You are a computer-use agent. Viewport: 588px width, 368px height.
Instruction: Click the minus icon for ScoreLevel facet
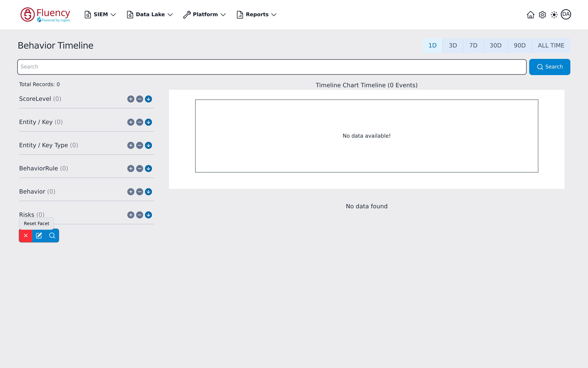pos(139,99)
